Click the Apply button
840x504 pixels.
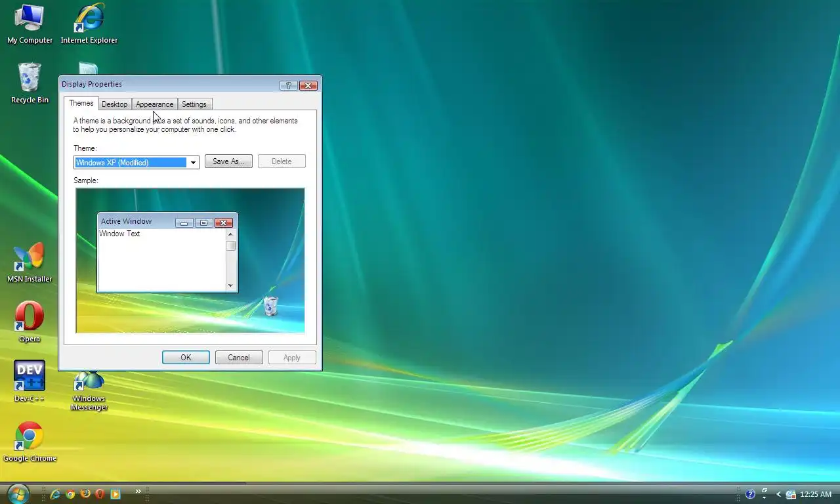pyautogui.click(x=292, y=358)
